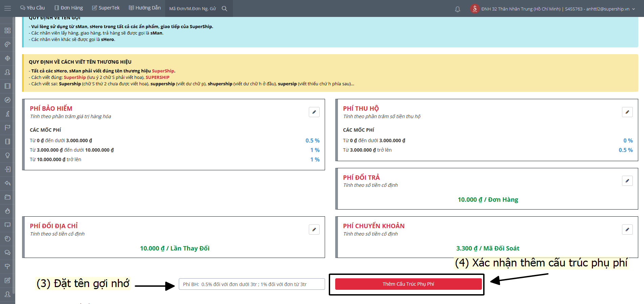
Task: Open the reply arrow sidebar icon
Action: (x=7, y=183)
